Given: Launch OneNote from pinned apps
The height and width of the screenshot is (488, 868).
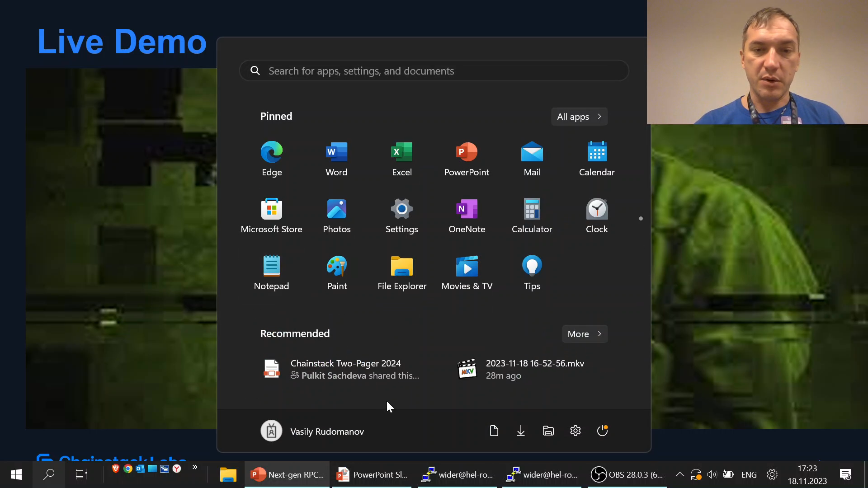Looking at the screenshot, I should [x=467, y=216].
